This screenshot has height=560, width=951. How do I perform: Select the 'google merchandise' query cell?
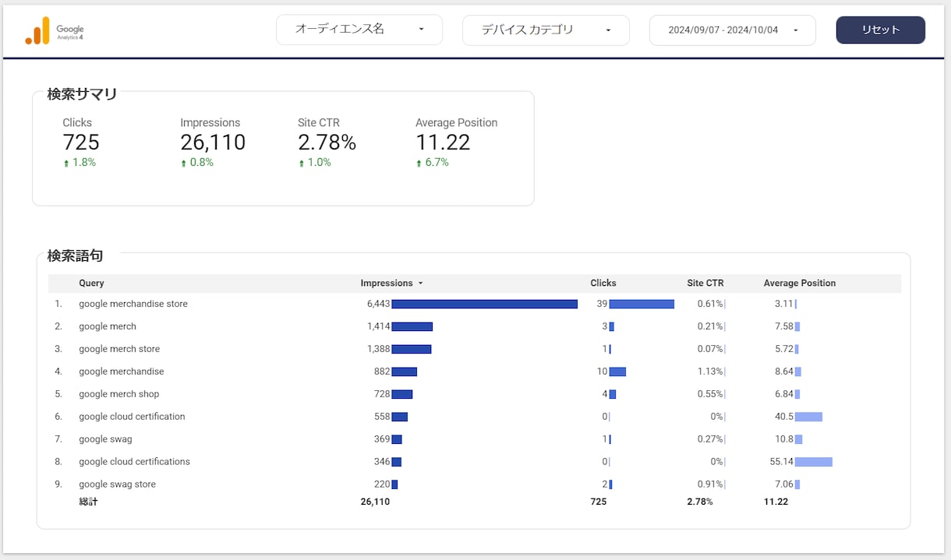(122, 372)
